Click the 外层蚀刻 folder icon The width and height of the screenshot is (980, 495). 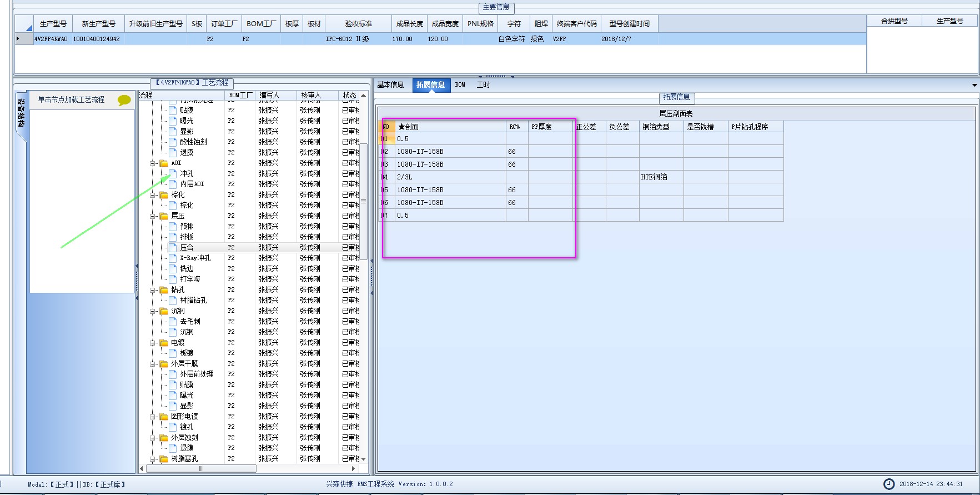point(164,438)
